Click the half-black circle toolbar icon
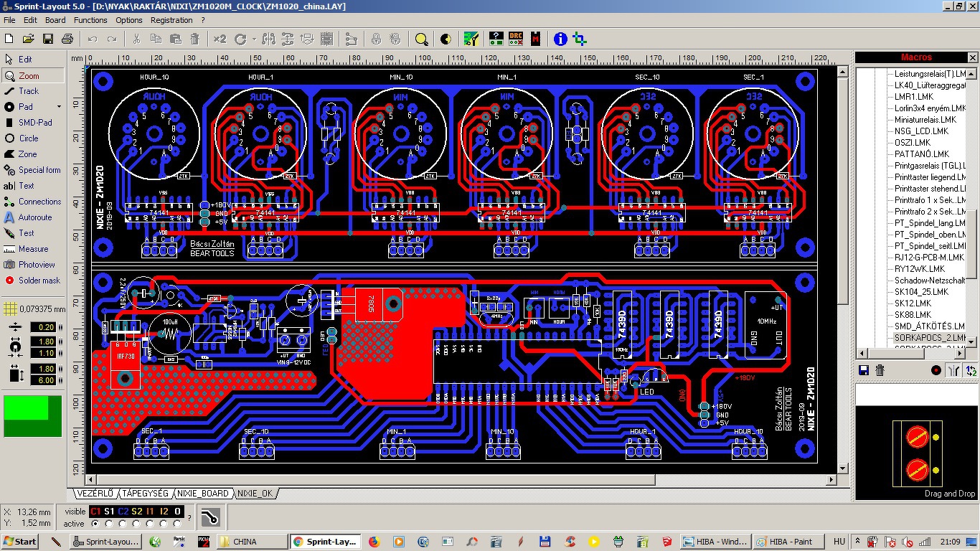This screenshot has width=980, height=551. coord(446,39)
